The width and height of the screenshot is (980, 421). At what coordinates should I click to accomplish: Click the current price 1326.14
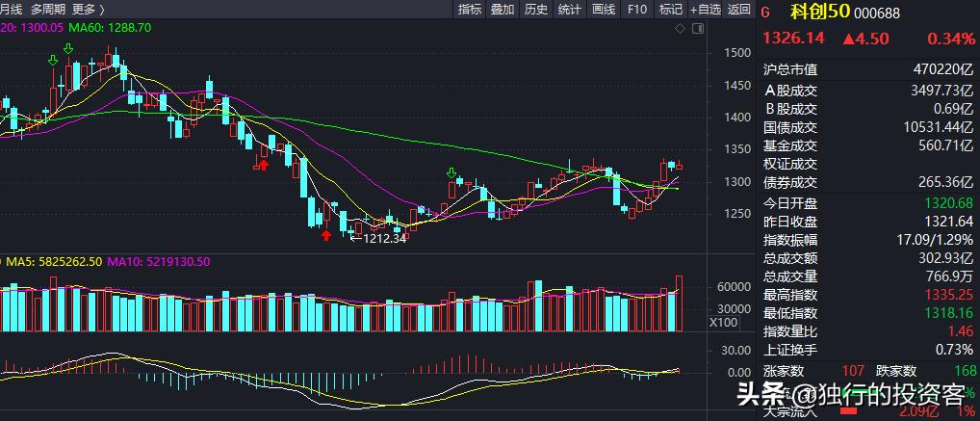coord(794,39)
